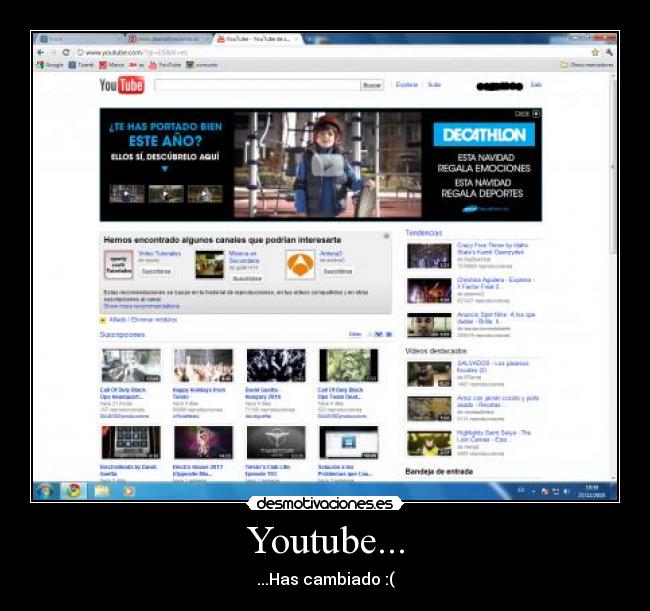Click the YouTube logo
Image resolution: width=650 pixels, height=611 pixels.
[x=122, y=85]
